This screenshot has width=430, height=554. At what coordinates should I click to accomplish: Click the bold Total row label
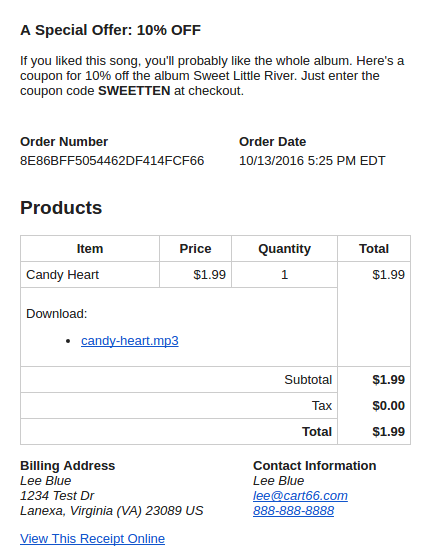(x=317, y=432)
